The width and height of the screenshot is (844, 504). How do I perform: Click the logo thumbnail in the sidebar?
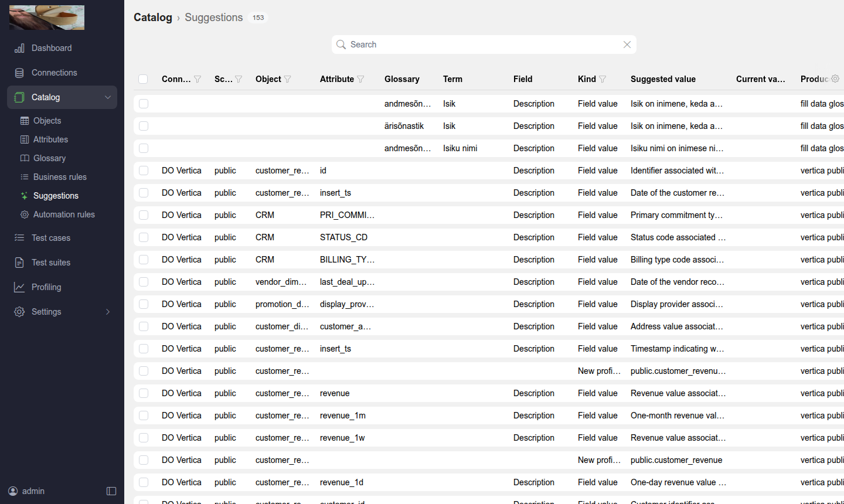[x=47, y=18]
